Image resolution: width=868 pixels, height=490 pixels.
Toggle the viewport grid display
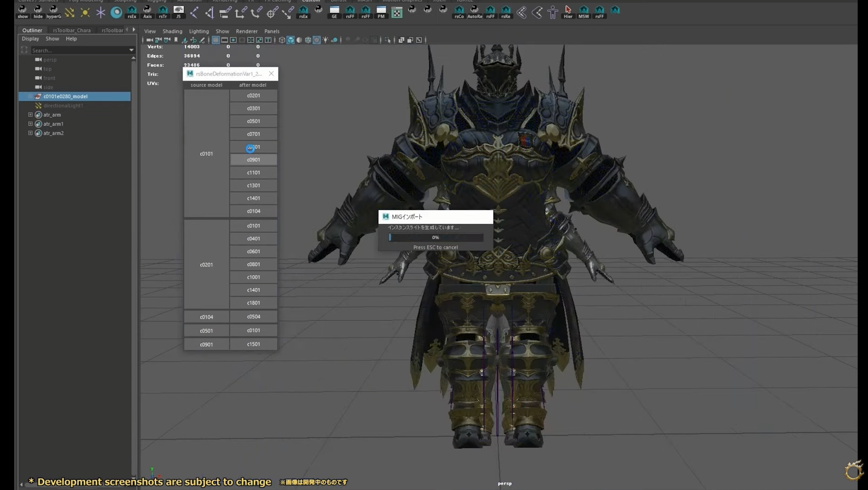(x=215, y=40)
